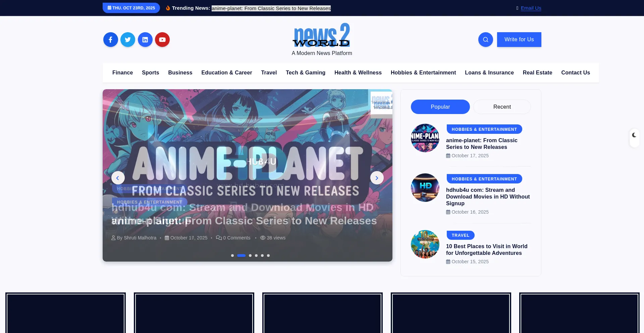Image resolution: width=644 pixels, height=333 pixels.
Task: Switch to the Recent tab
Action: pos(502,107)
